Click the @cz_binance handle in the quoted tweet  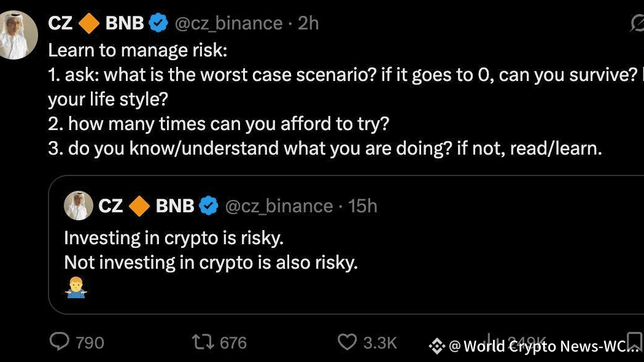(x=279, y=206)
